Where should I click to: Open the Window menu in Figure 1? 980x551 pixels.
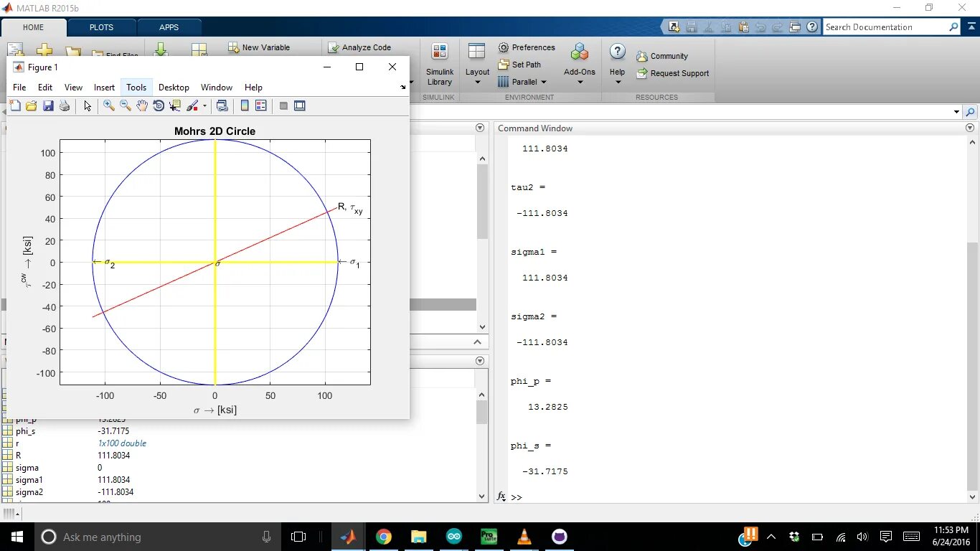click(217, 88)
